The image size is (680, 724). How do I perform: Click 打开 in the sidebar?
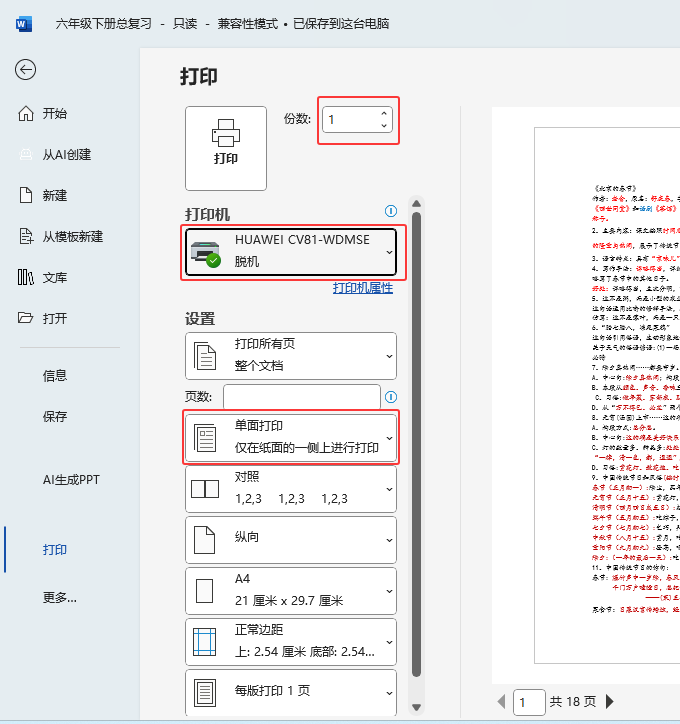point(42,318)
